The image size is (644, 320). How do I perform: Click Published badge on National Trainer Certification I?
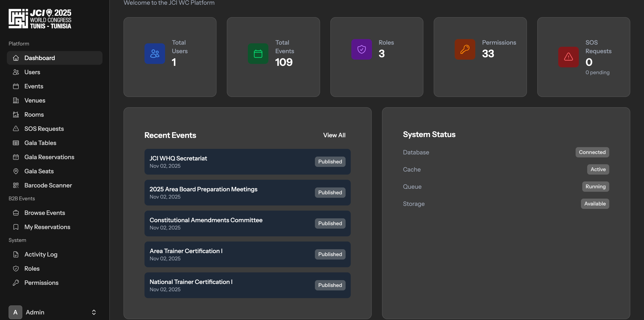tap(330, 285)
